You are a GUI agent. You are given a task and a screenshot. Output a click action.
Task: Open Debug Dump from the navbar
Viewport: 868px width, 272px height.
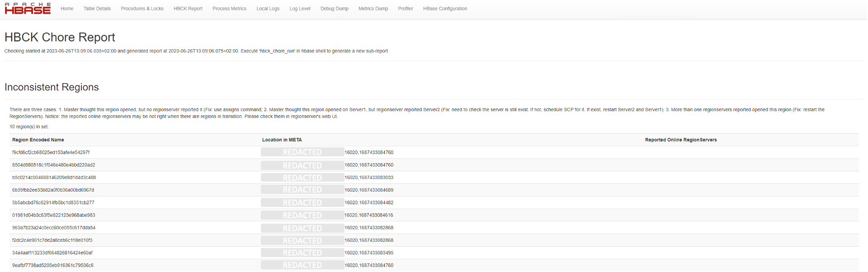[x=335, y=9]
